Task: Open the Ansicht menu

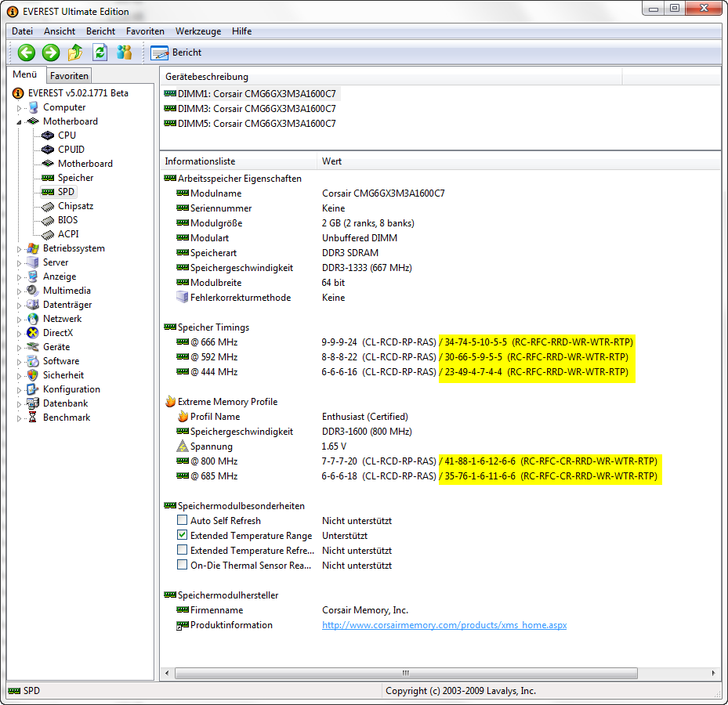Action: pyautogui.click(x=60, y=31)
